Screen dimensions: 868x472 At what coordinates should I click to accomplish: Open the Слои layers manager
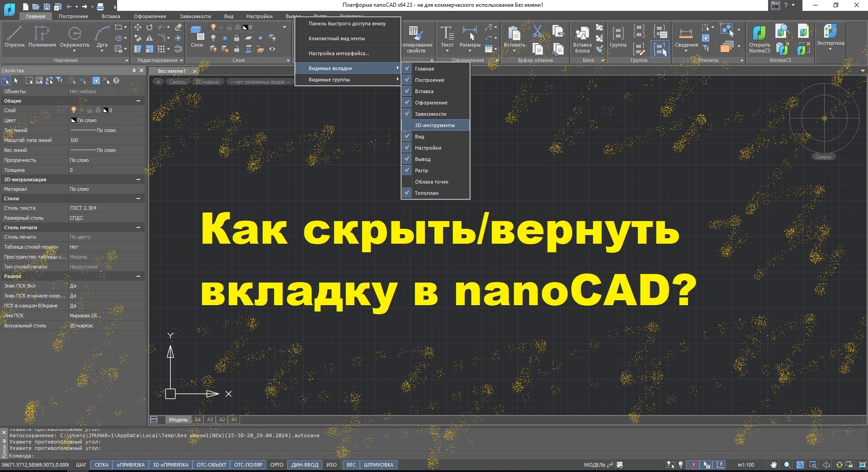(197, 38)
